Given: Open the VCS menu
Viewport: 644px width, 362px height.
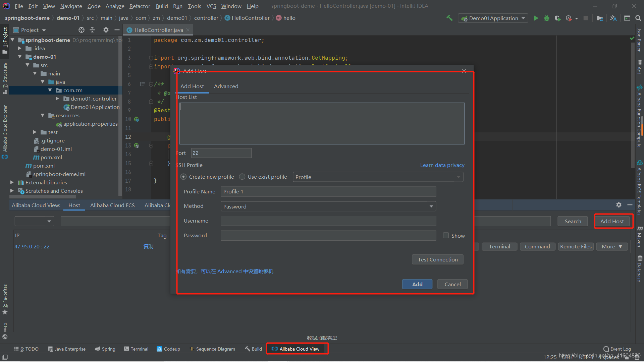Looking at the screenshot, I should (211, 6).
